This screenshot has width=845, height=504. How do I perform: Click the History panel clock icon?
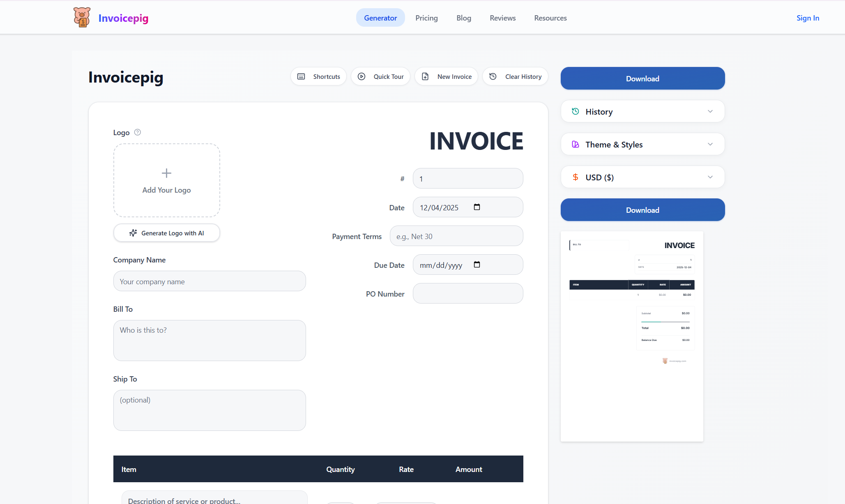[x=575, y=111]
